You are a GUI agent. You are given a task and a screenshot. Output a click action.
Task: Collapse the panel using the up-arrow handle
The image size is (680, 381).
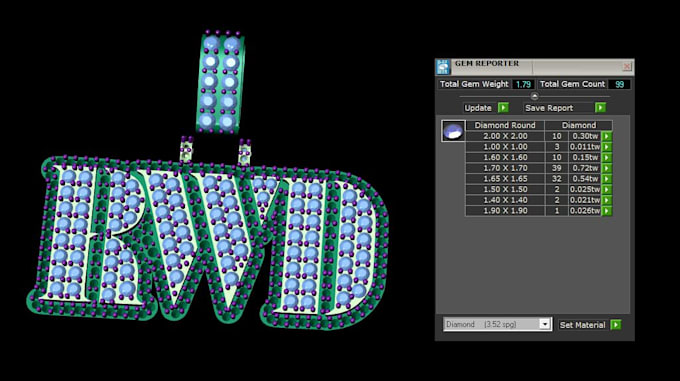point(534,96)
